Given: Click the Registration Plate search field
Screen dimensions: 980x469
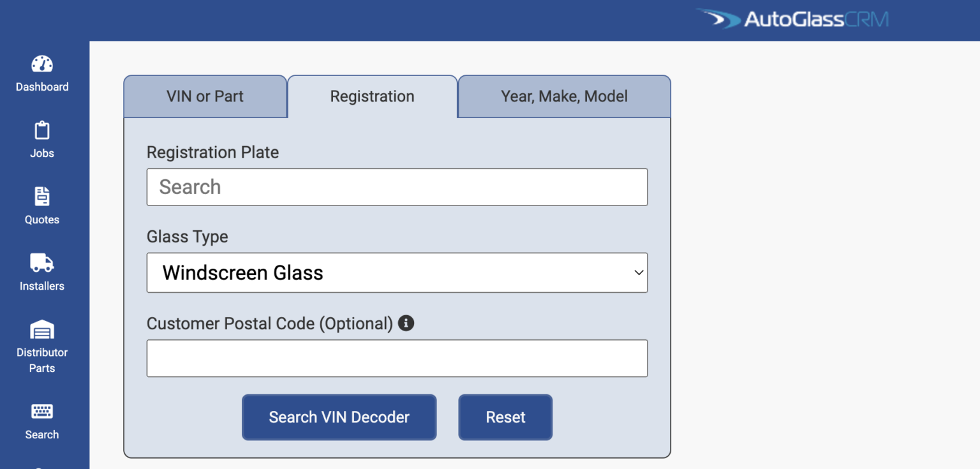Looking at the screenshot, I should click(x=397, y=187).
